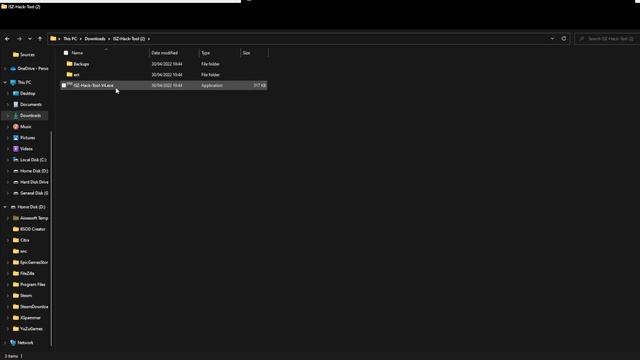
Task: Click the Downloads breadcrumb in address bar
Action: click(95, 39)
